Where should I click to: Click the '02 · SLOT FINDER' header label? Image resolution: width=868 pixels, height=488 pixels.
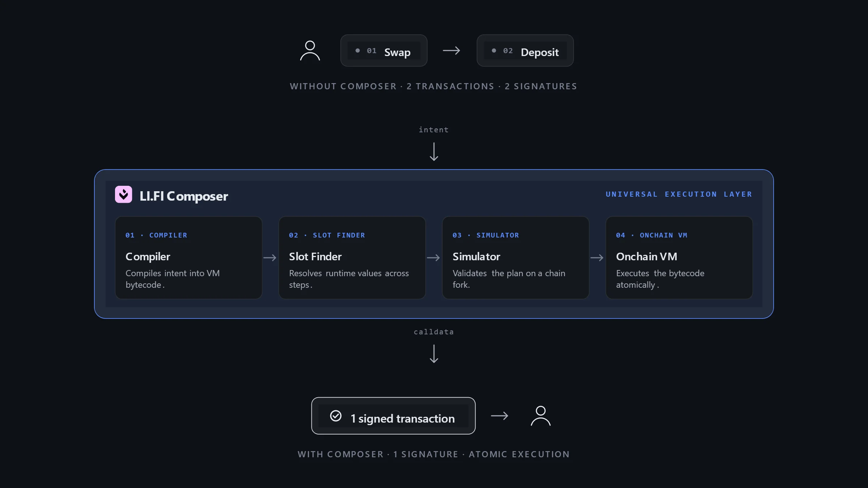click(x=327, y=235)
